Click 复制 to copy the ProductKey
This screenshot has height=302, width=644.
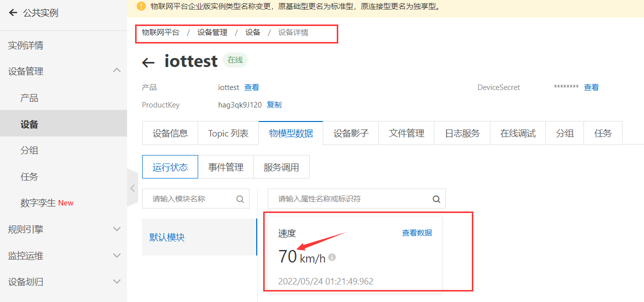tap(274, 105)
